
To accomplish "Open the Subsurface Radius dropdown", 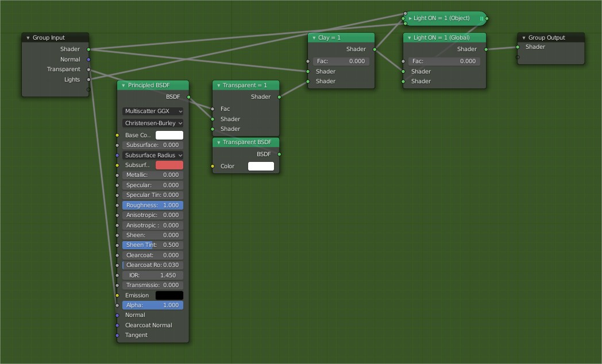I will click(x=152, y=155).
